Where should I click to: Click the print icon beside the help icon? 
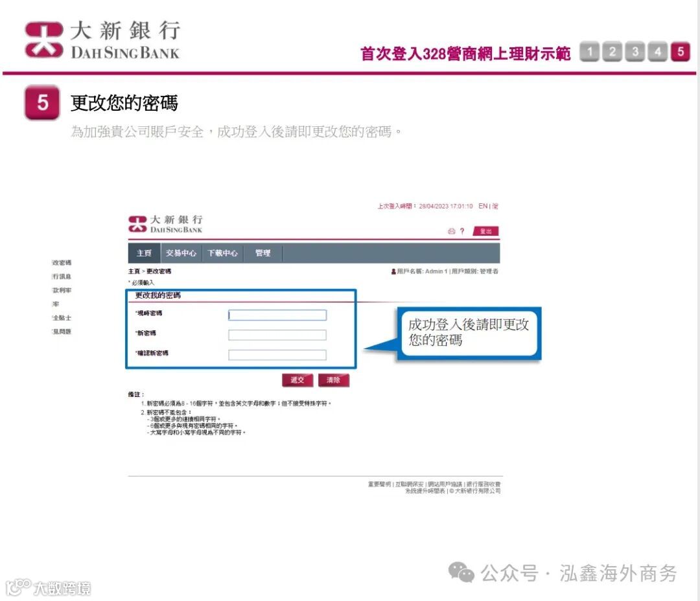[451, 231]
